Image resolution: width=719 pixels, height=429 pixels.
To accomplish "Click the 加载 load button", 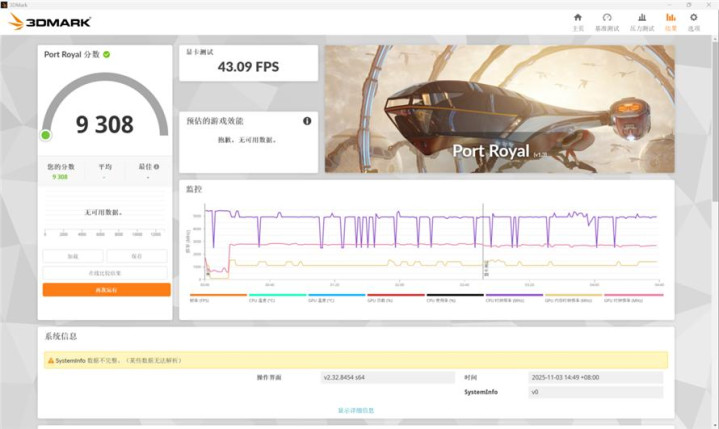I will tap(73, 256).
